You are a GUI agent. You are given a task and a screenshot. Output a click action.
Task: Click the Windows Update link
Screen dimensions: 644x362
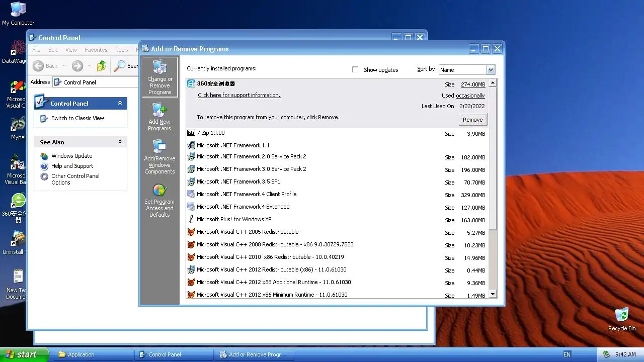(71, 156)
